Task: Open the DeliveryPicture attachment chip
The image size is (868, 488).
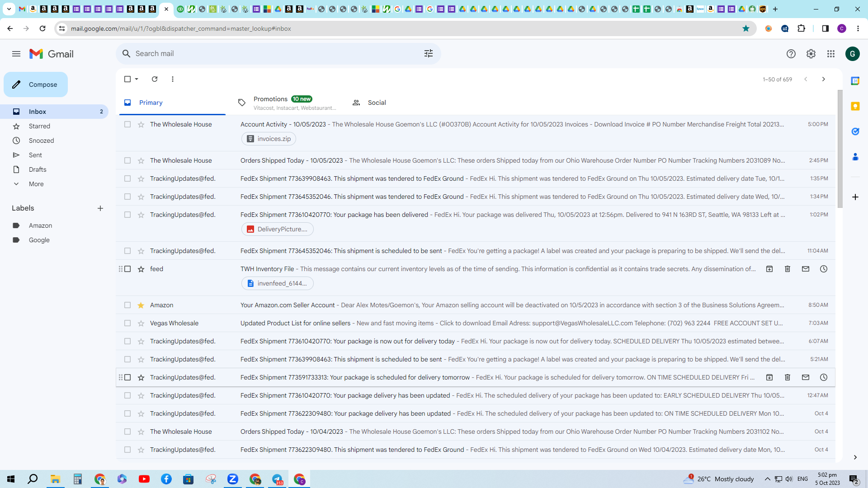Action: (278, 229)
